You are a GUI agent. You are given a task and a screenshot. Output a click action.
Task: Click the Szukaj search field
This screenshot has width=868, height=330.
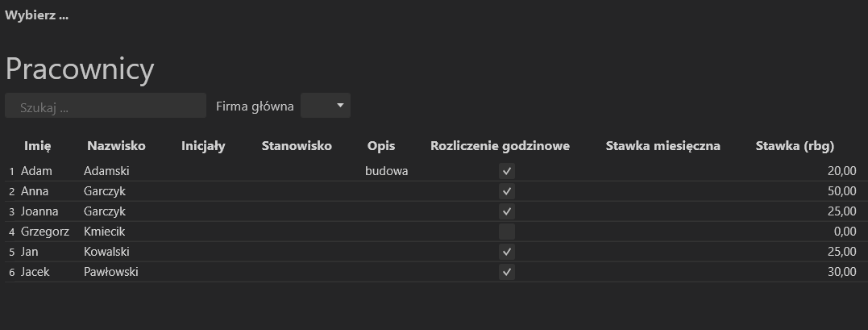(x=106, y=106)
